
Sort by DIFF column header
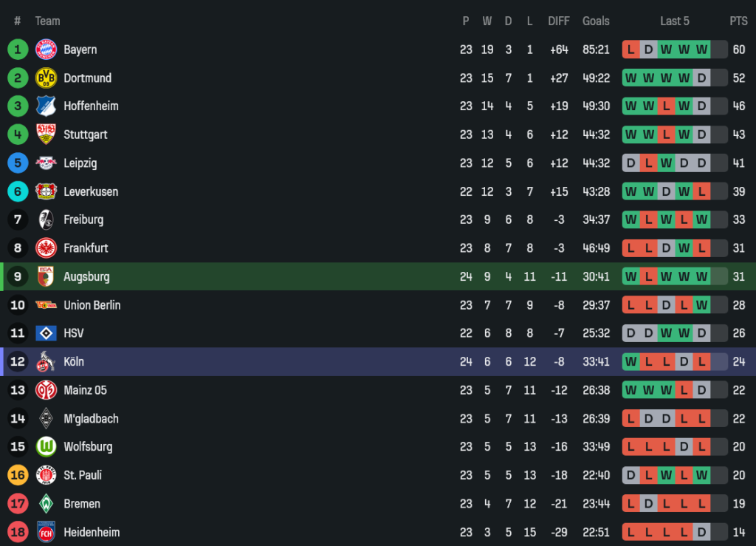(559, 21)
